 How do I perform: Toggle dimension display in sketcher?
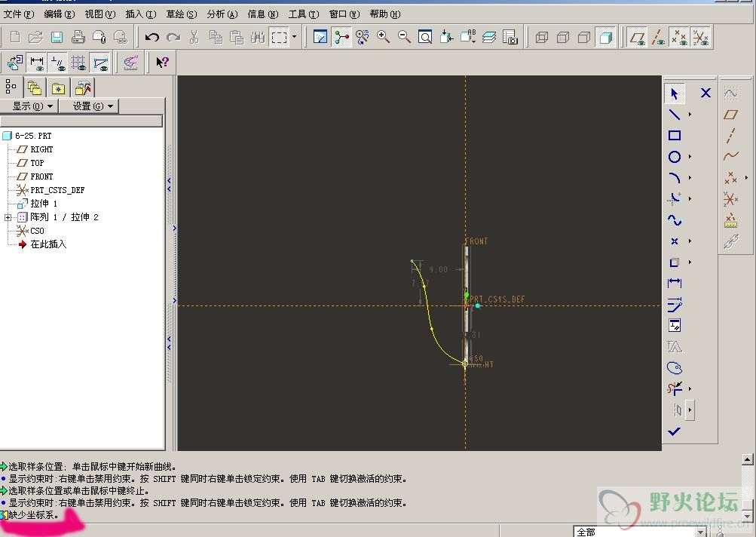[37, 63]
